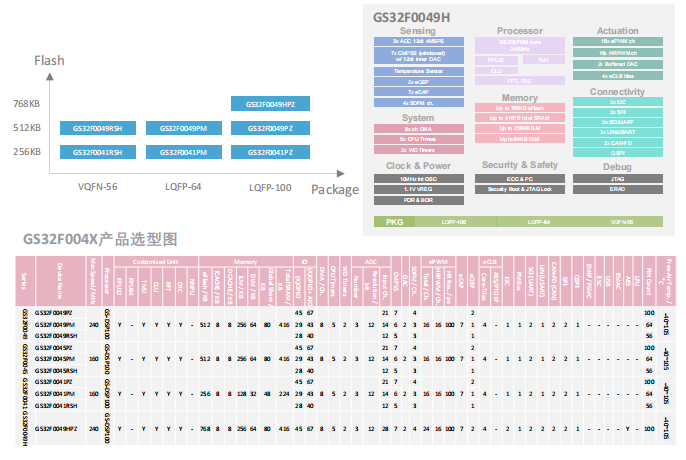
Task: Select the 4x SDFM ch. block
Action: 419,103
